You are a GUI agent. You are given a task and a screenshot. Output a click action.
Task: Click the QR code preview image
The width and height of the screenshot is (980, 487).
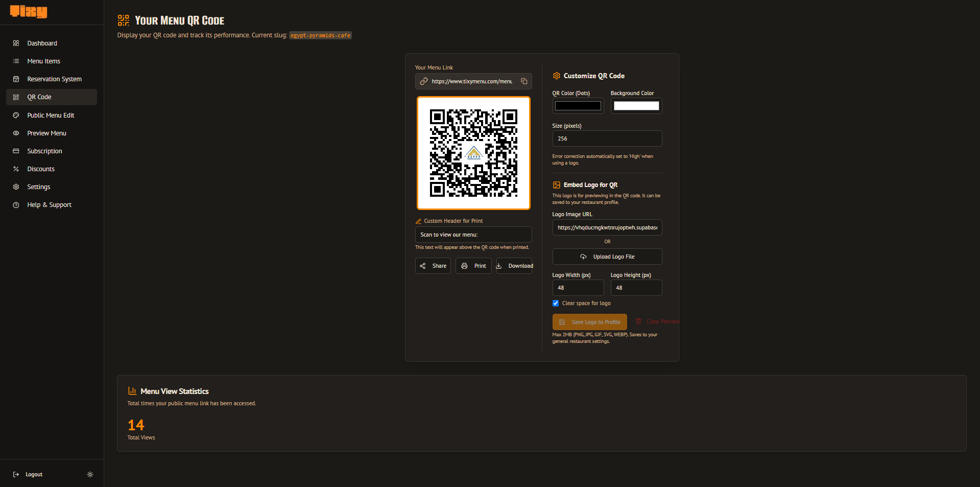(473, 153)
